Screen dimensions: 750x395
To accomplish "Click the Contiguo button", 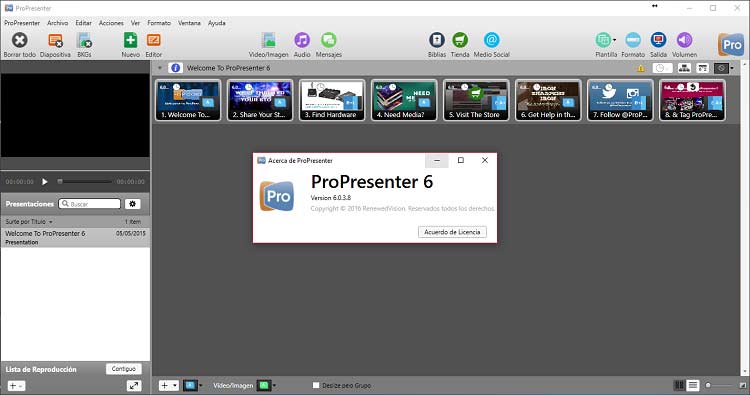I will (x=123, y=369).
